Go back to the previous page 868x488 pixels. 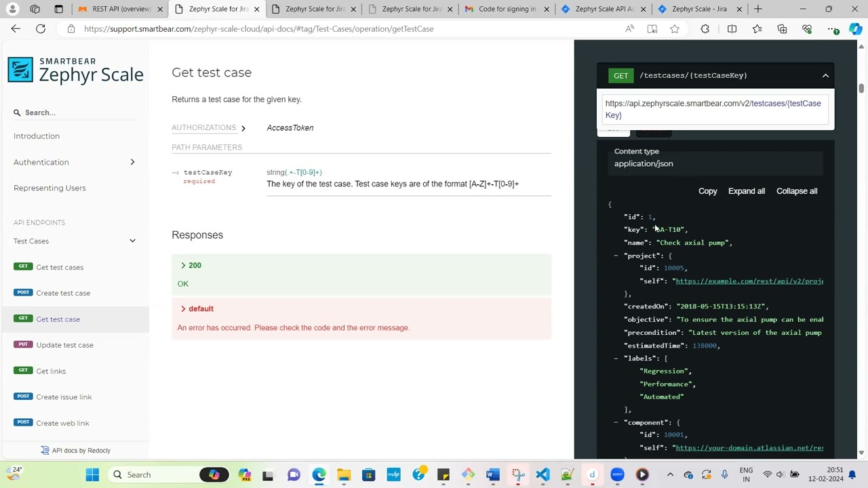[x=16, y=28]
